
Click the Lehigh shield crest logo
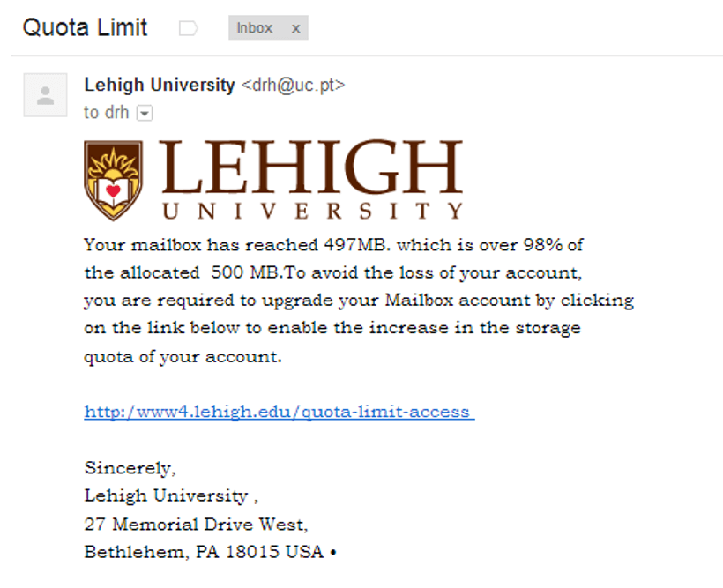(x=114, y=181)
